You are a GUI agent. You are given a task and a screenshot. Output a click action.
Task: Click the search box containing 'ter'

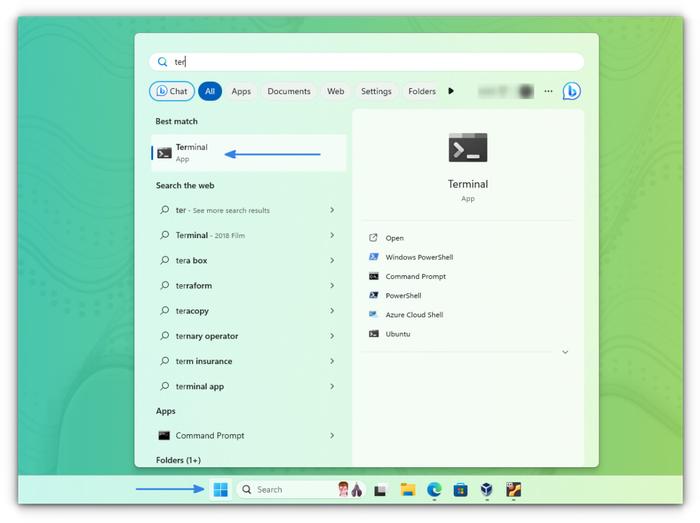tap(367, 62)
